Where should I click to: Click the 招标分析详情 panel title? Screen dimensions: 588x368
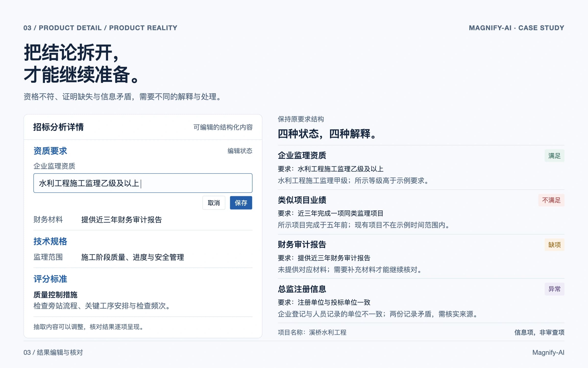click(58, 127)
